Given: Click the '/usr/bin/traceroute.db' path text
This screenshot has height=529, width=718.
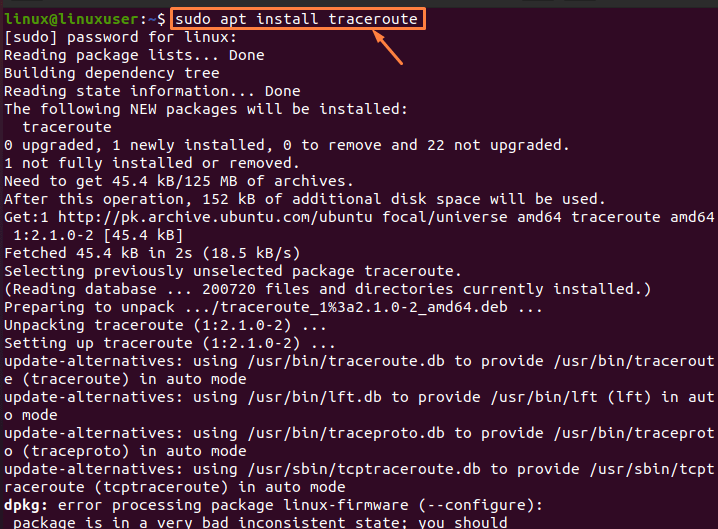Looking at the screenshot, I should click(346, 361).
